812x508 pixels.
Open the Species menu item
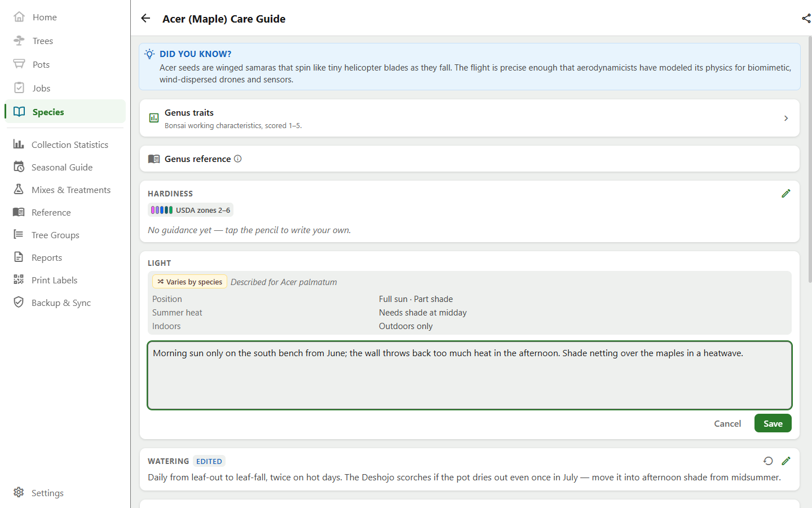[x=65, y=112]
